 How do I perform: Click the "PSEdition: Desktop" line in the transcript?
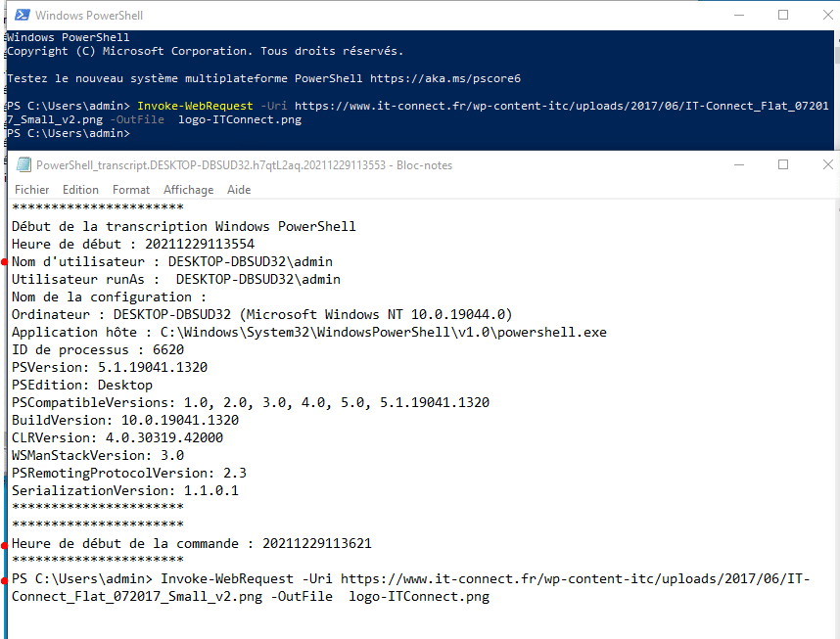click(82, 386)
